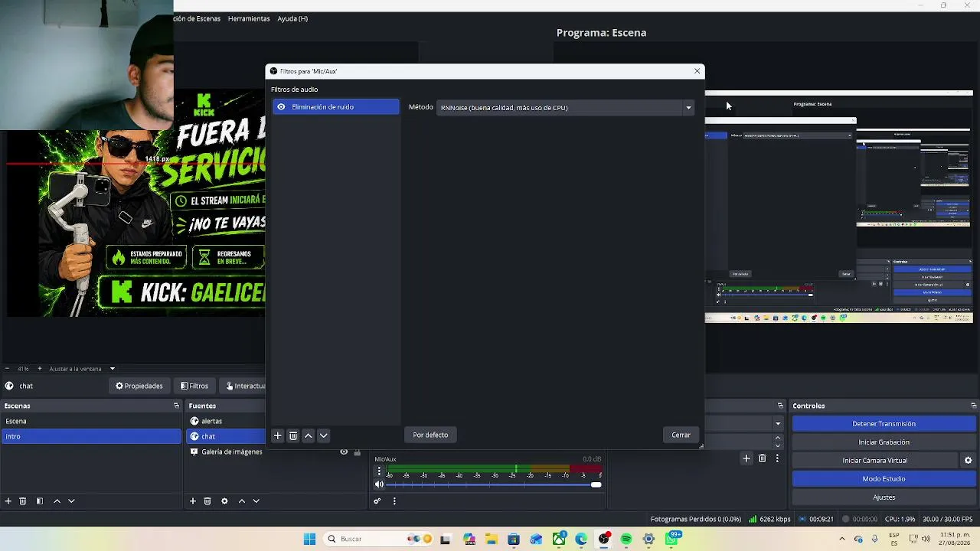
Task: Zoom in the preview with plus icon
Action: (x=38, y=369)
